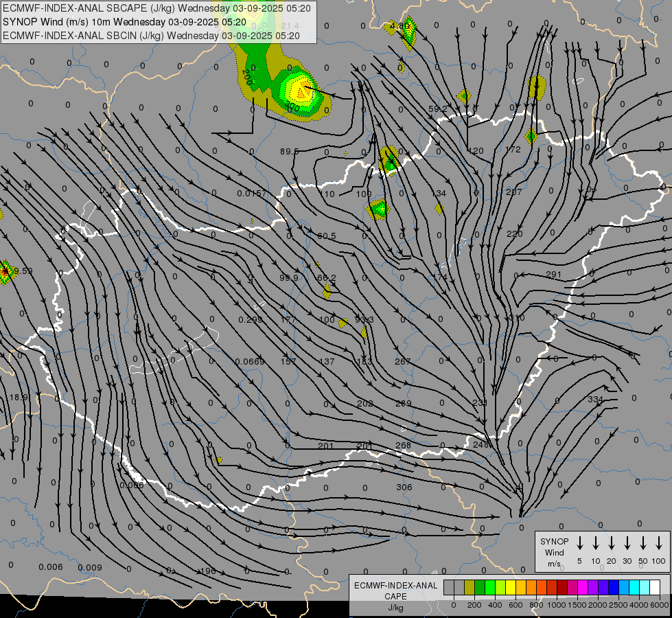672x618 pixels.
Task: Click the 0.0157 value on the map
Action: tap(252, 194)
